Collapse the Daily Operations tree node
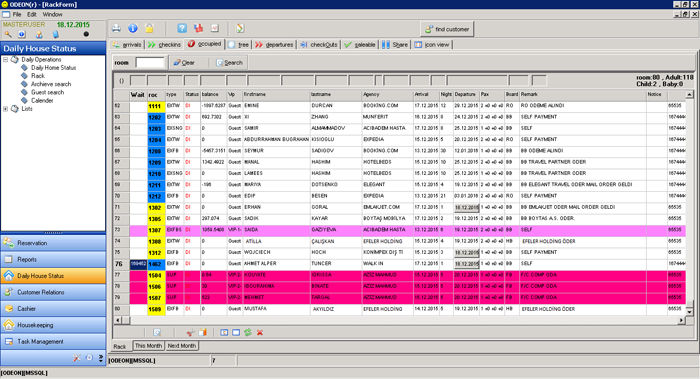Screen dimensions: 700x379 click(x=5, y=59)
